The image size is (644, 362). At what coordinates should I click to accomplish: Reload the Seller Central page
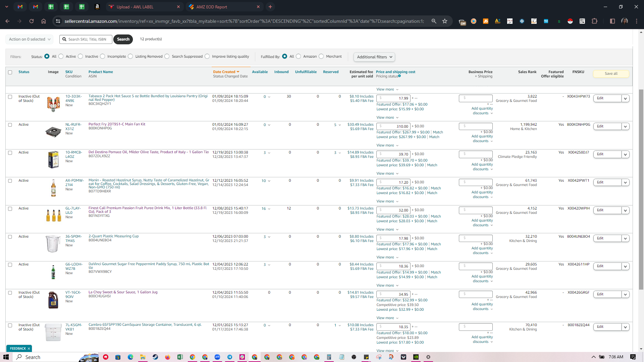[32, 21]
